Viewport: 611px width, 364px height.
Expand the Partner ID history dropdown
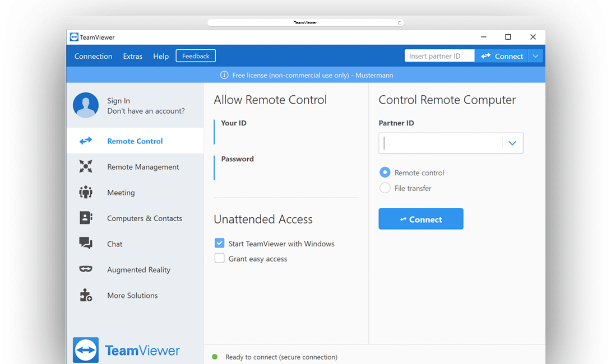[512, 143]
